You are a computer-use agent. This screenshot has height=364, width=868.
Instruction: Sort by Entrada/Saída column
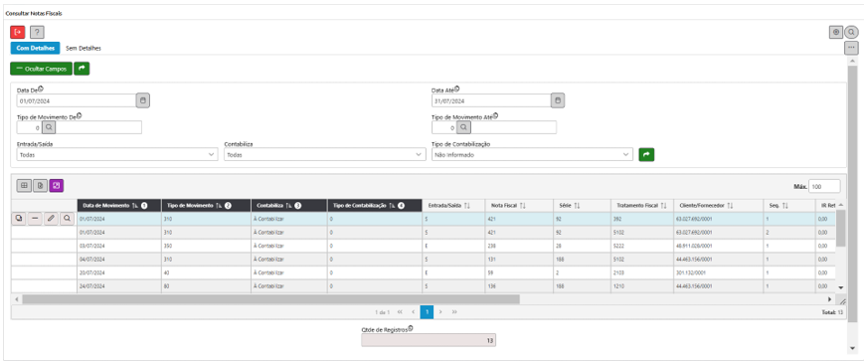[453, 206]
